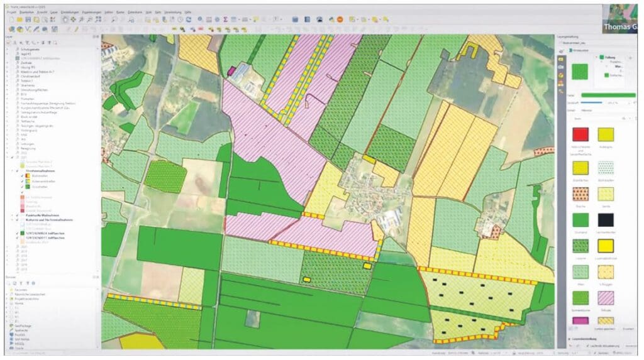Select Oracle in the Browser panel
644x360 pixels.
(x=19, y=349)
